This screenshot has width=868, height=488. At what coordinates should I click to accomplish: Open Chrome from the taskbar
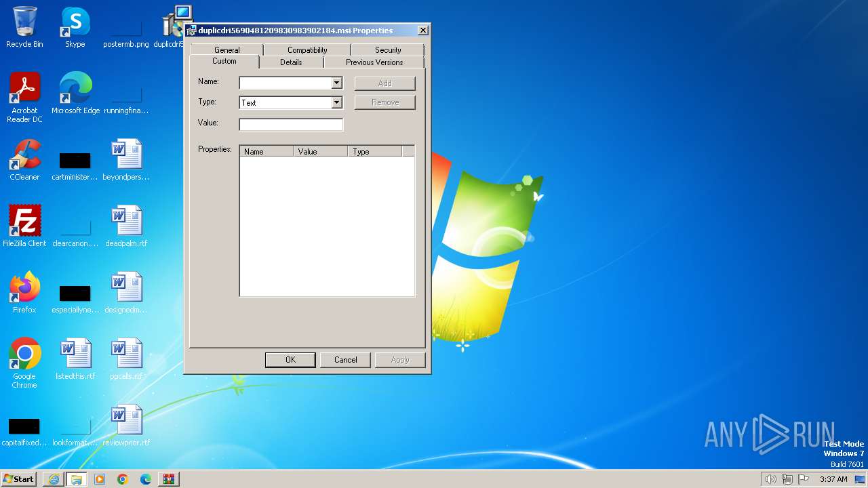coord(123,479)
